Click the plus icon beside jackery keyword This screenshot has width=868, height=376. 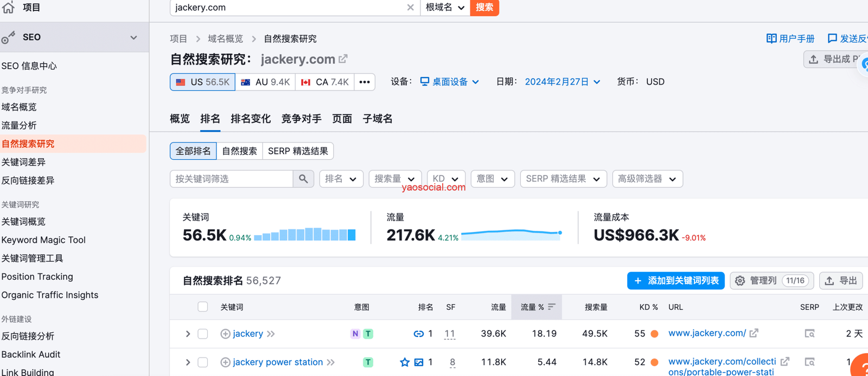click(x=225, y=334)
